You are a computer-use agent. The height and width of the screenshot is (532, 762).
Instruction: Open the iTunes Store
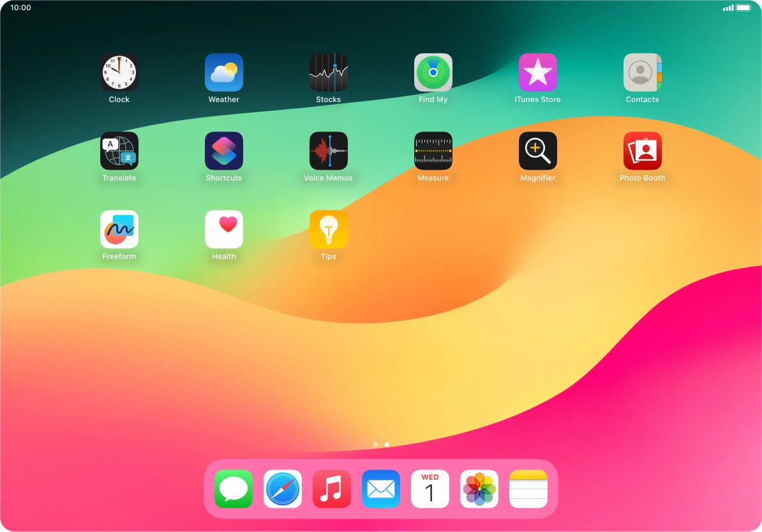coord(537,72)
